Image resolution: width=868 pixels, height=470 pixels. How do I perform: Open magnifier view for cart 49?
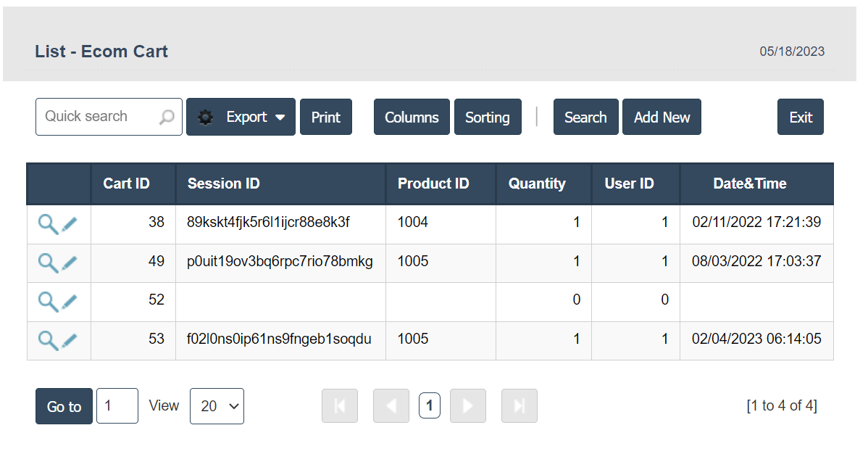click(x=48, y=263)
